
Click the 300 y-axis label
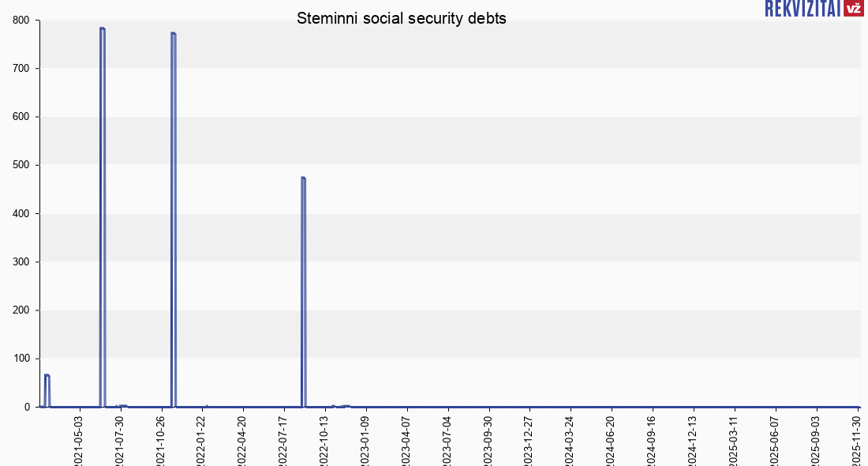pos(21,262)
